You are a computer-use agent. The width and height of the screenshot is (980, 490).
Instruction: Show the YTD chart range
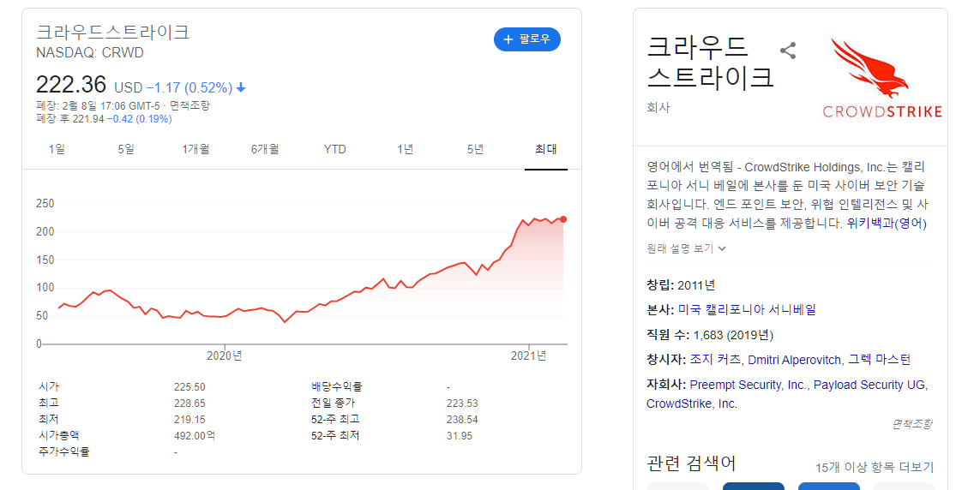[x=335, y=149]
